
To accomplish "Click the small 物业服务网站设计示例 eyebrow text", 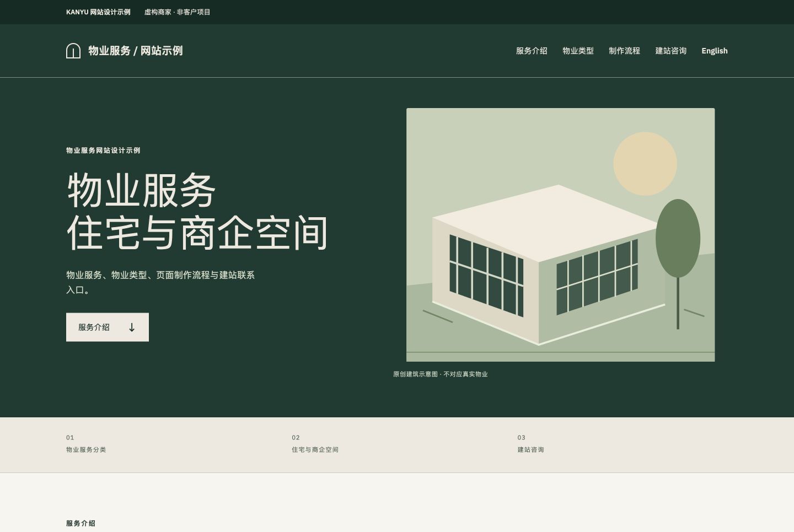I will [x=103, y=151].
